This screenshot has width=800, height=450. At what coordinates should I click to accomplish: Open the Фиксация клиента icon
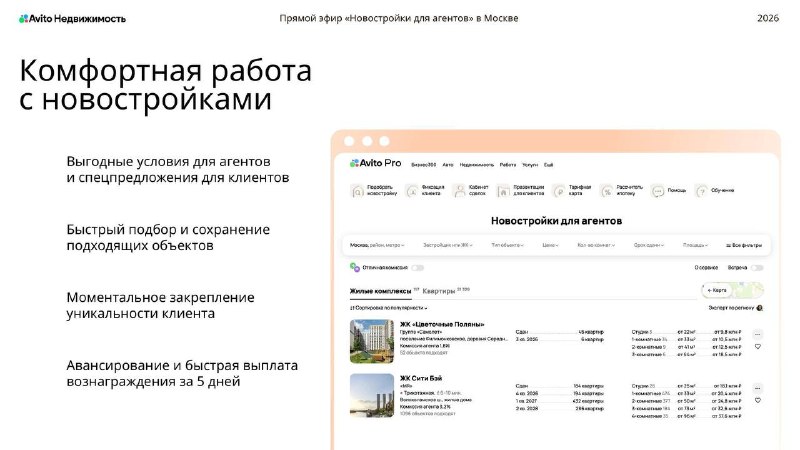tap(412, 191)
